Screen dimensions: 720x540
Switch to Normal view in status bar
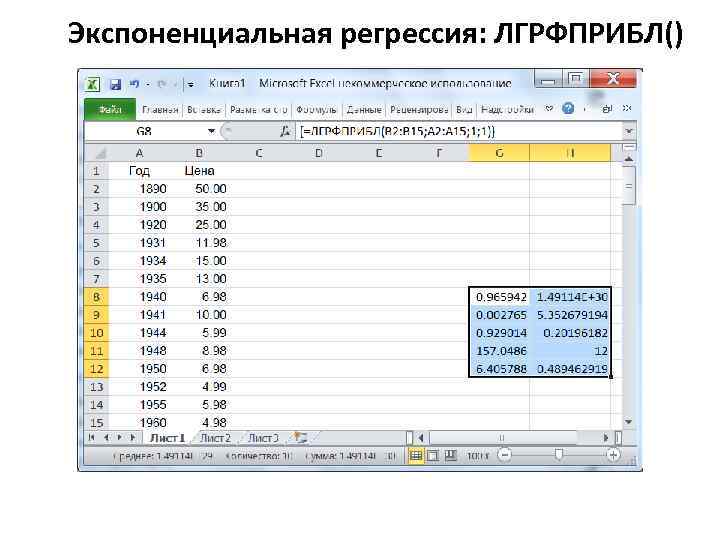point(416,456)
